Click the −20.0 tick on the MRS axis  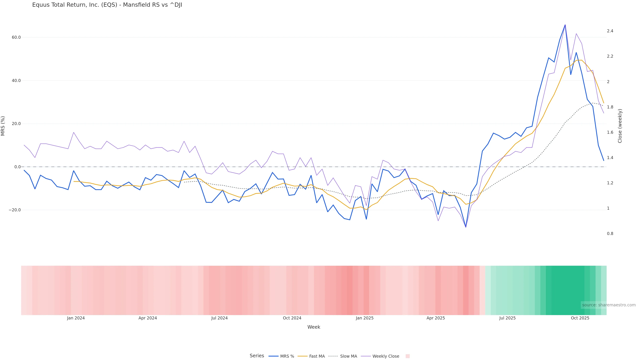(15, 210)
